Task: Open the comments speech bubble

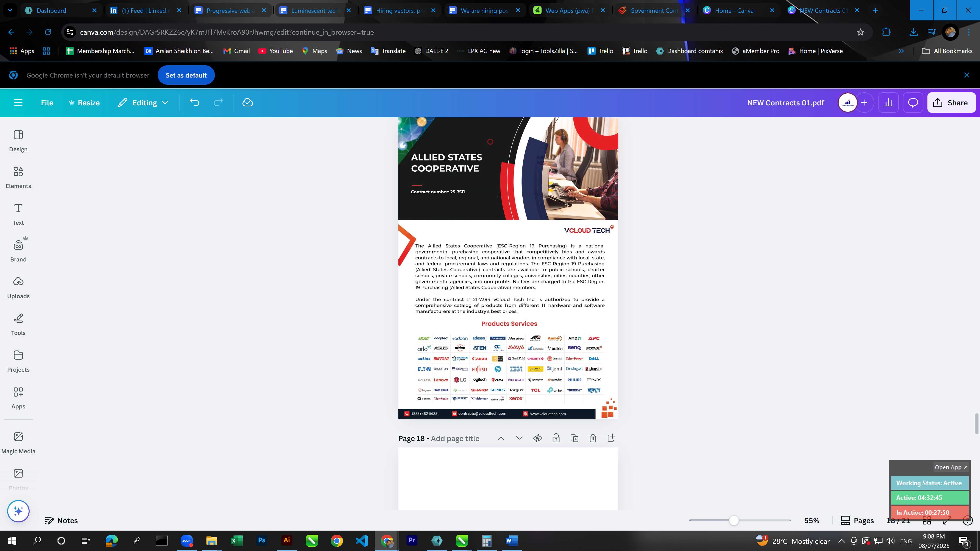Action: (913, 103)
